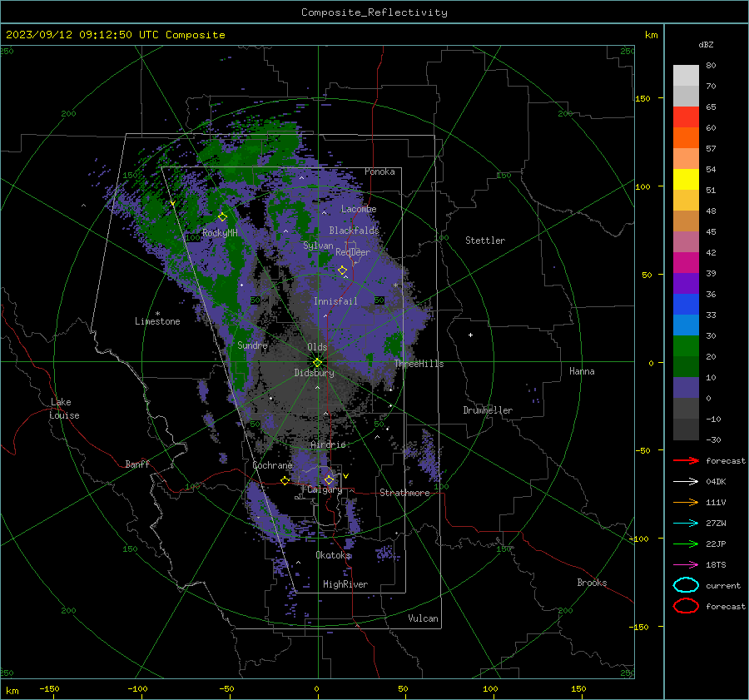Click the RedDeer city label

point(353,252)
